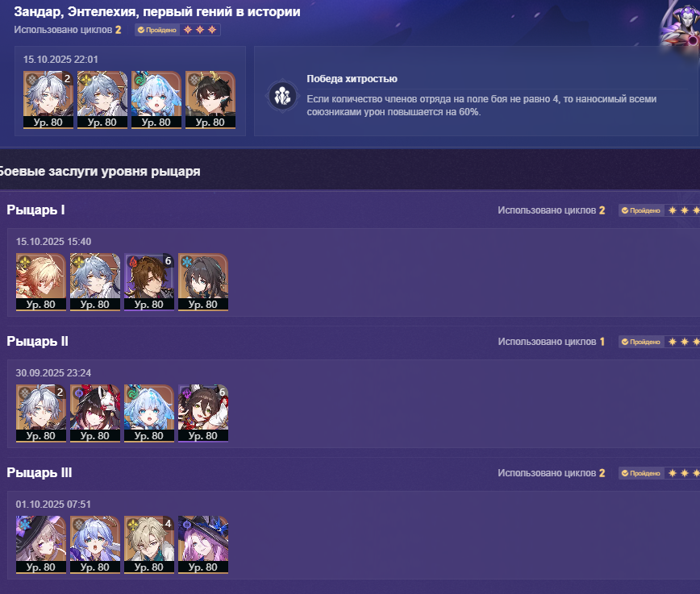The width and height of the screenshot is (700, 594).
Task: Click the Рыцарь II heading
Action: tap(37, 342)
